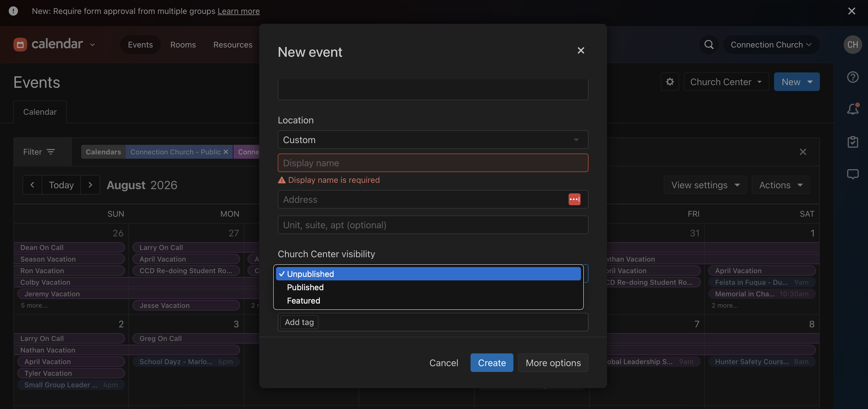
Task: Expand the calendar app switcher chevron
Action: pyautogui.click(x=92, y=45)
